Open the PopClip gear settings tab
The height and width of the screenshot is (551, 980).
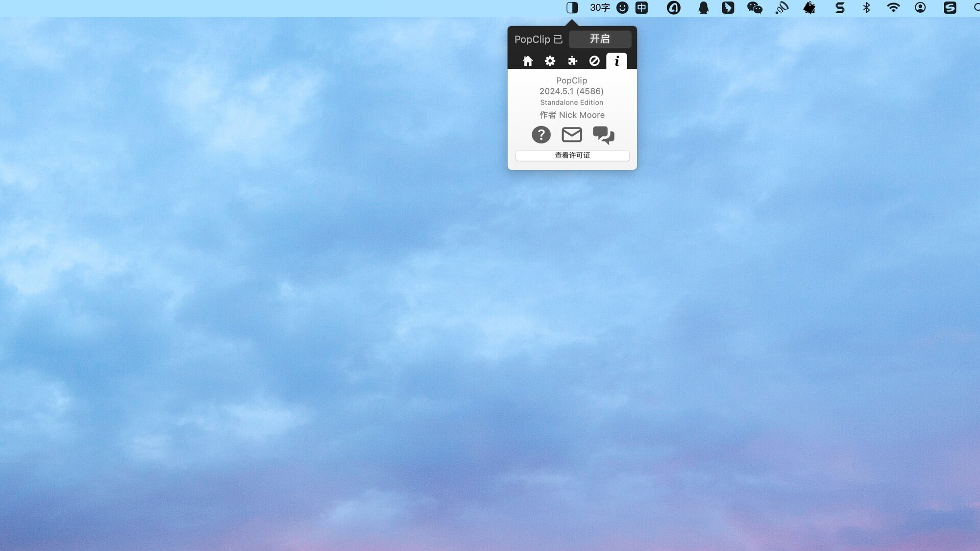(550, 61)
